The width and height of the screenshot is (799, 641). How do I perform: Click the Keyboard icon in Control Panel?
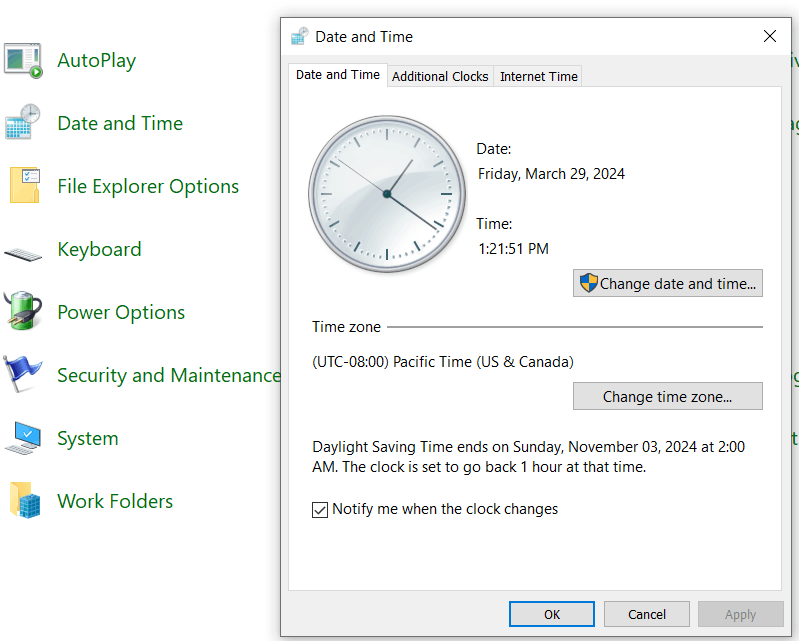point(23,254)
